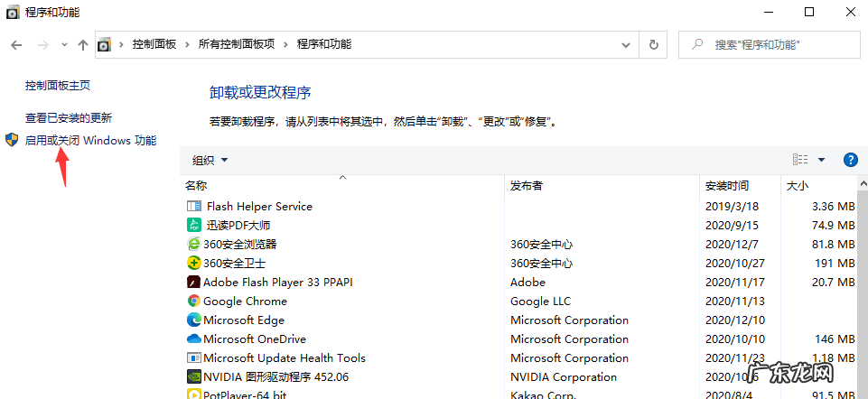This screenshot has height=399, width=868.
Task: Select the 程序和功能 breadcrumb
Action: coord(324,44)
